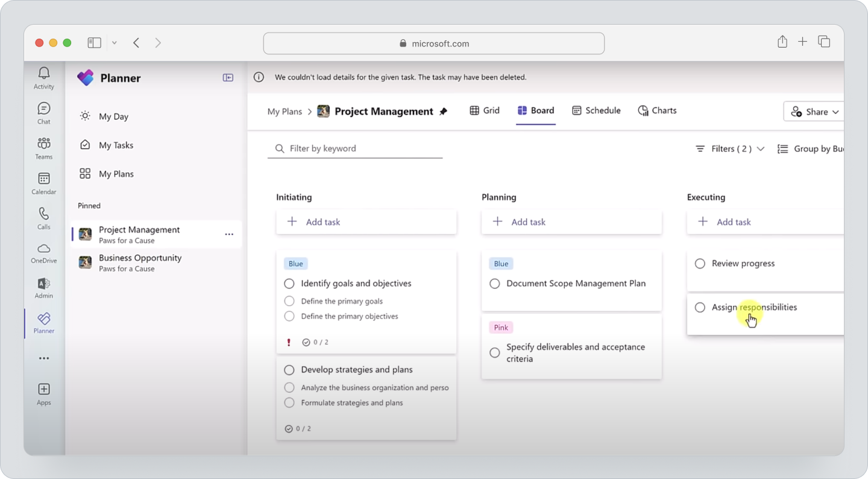Open the Filters ( 2 ) dropdown

click(x=729, y=148)
